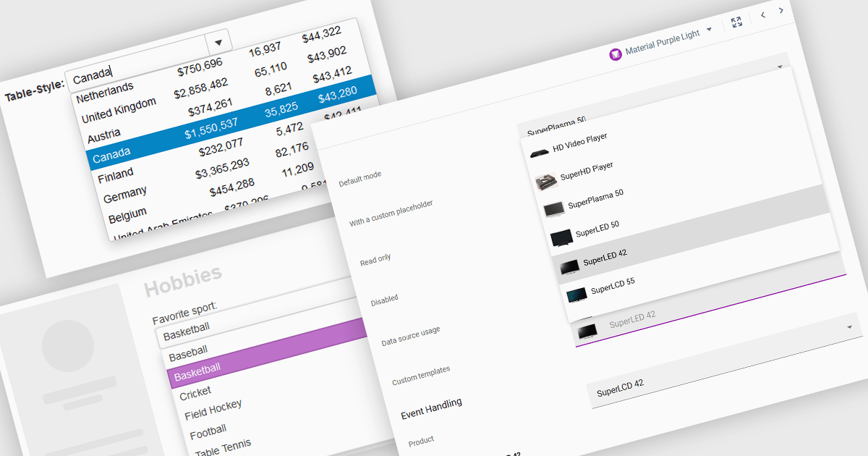Click the SuperHD Player thumbnail image
Screen dimensions: 868x456
547,181
